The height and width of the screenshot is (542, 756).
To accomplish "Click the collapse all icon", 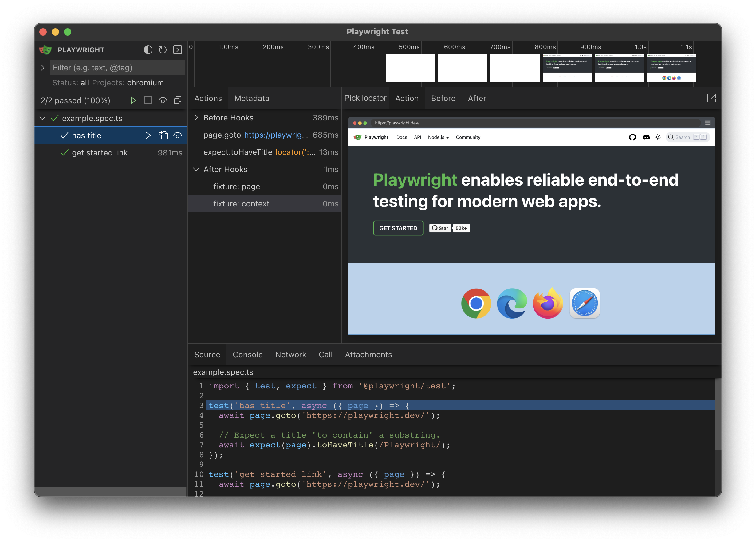I will 178,100.
